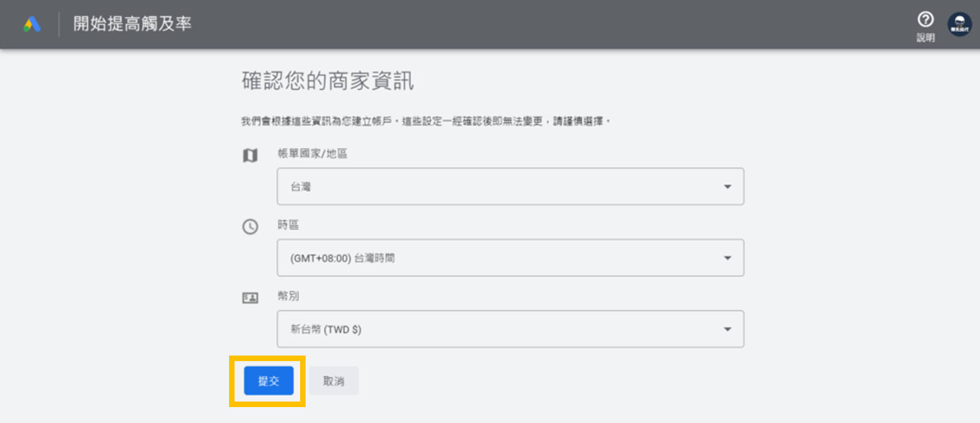Image resolution: width=980 pixels, height=423 pixels.
Task: Click the currency card icon beside 幣別
Action: click(250, 298)
